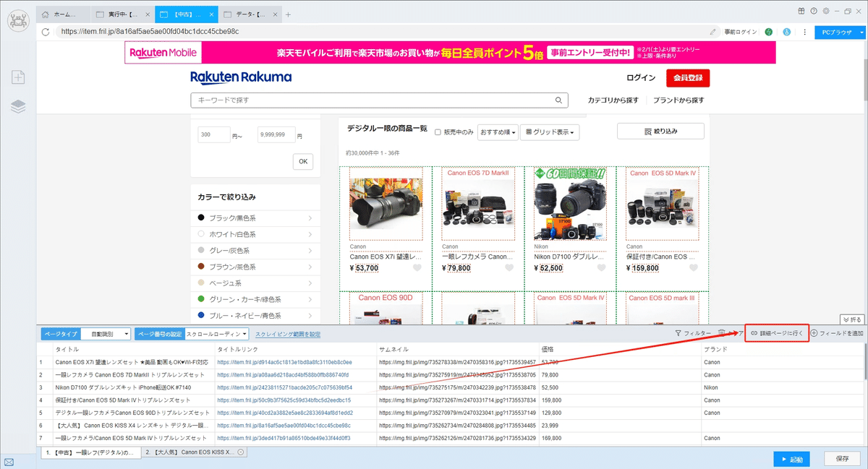Viewport: 868px width, 469px height.
Task: Open the Canon EOS X7i product thumbnail
Action: pyautogui.click(x=387, y=204)
